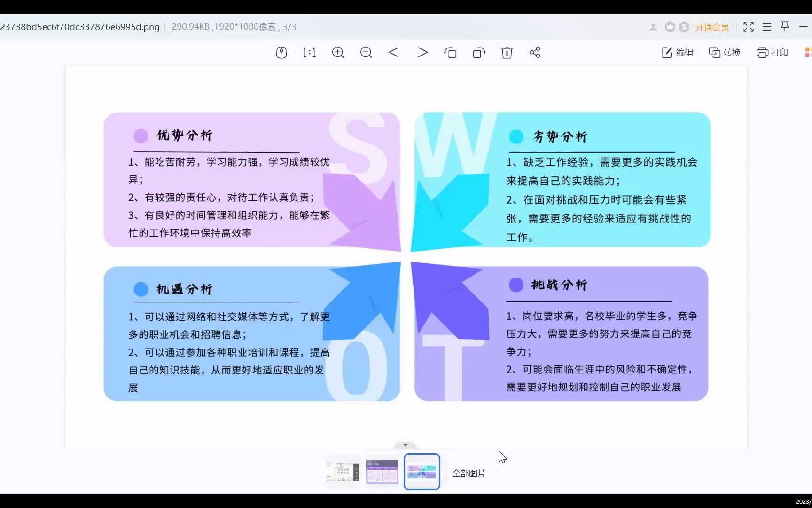
Task: Click the line '1、缺乏工作经验，需要更多的实践机会'
Action: (602, 162)
